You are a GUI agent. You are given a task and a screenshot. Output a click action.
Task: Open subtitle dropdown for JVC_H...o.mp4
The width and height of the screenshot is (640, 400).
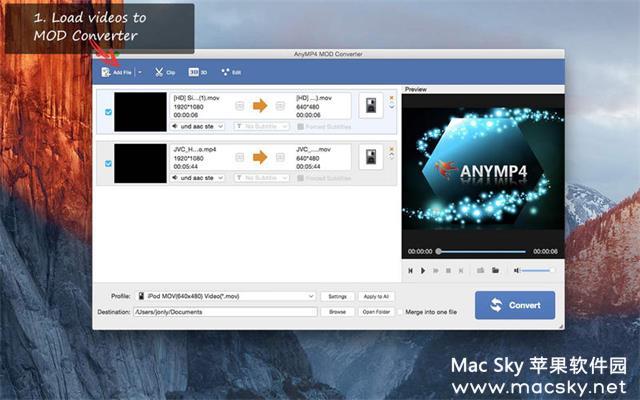(262, 178)
